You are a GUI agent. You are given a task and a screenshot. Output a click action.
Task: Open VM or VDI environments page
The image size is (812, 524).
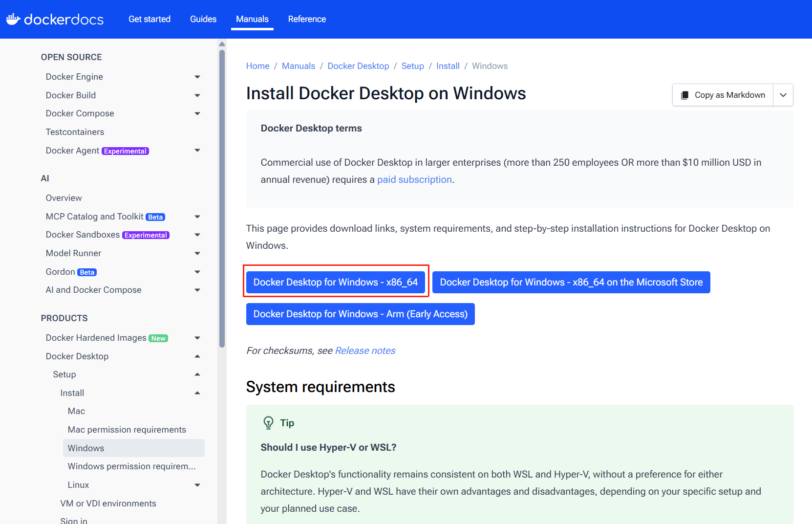click(x=108, y=503)
